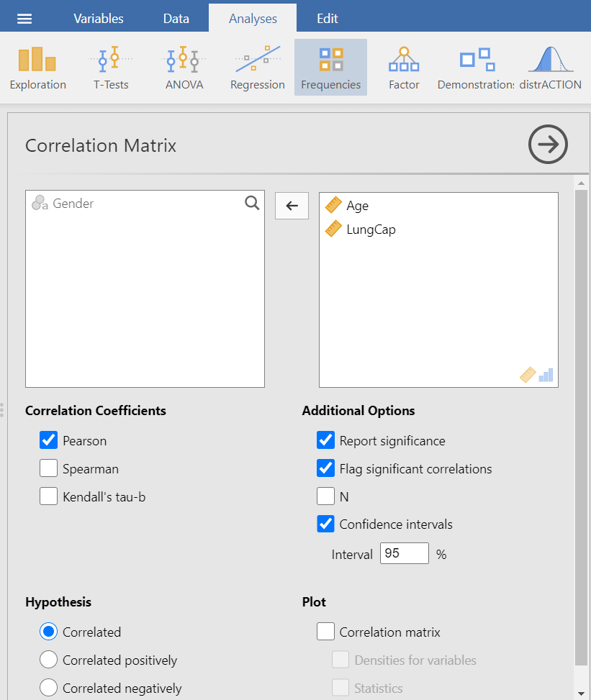Open the ANOVA analyses menu
Viewport: 591px width, 700px height.
[184, 69]
